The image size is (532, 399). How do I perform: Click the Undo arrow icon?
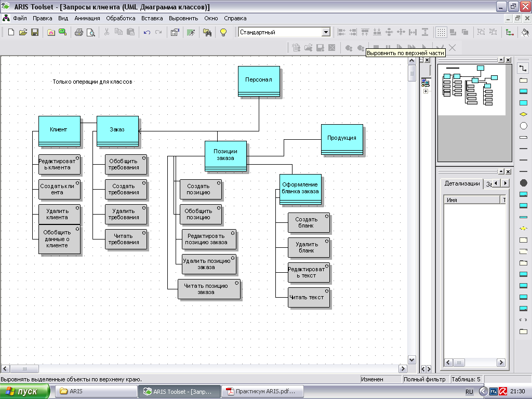coord(147,32)
